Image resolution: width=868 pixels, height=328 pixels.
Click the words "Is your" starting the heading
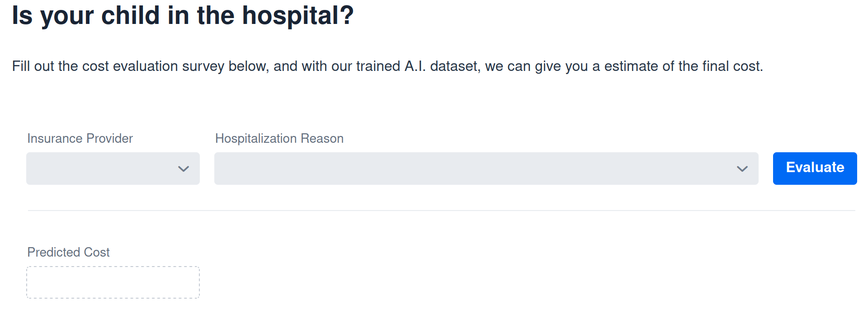52,15
